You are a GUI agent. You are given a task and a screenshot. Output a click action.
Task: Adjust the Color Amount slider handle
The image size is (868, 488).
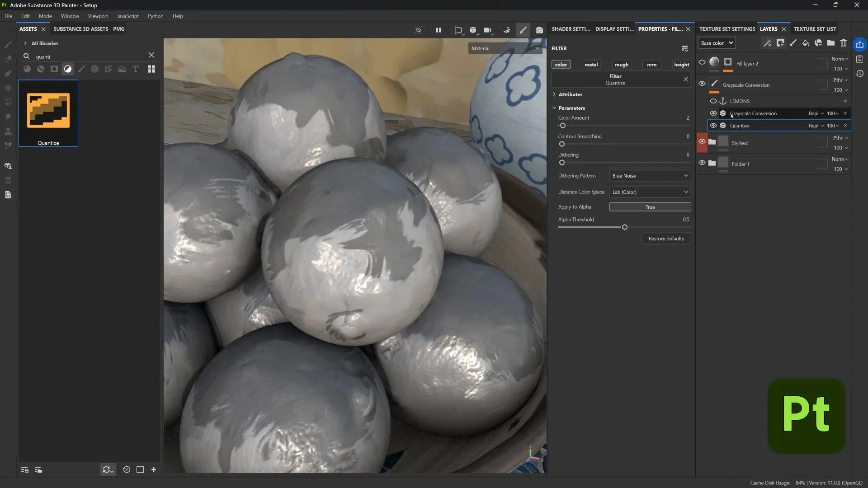tap(563, 126)
